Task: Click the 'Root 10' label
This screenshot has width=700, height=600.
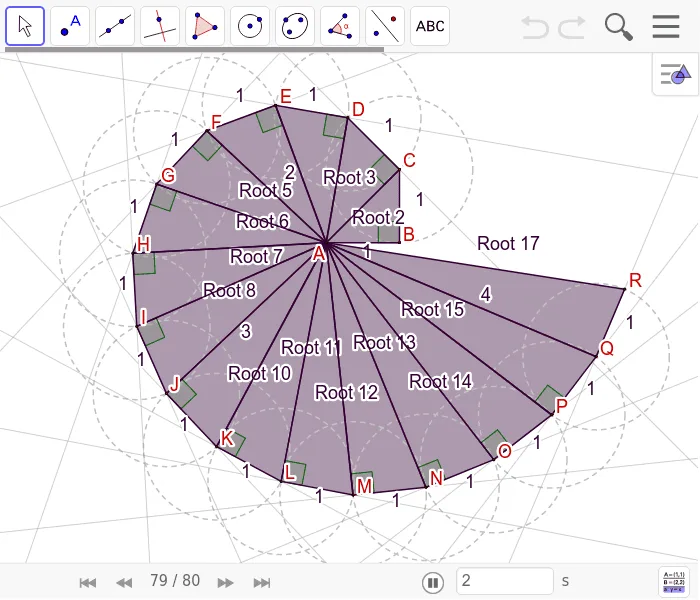Action: click(259, 373)
